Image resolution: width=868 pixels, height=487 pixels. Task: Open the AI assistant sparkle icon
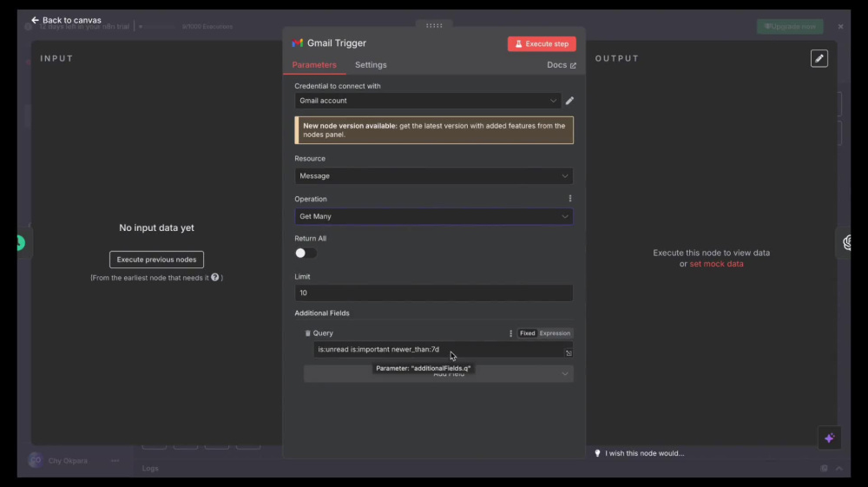(829, 438)
